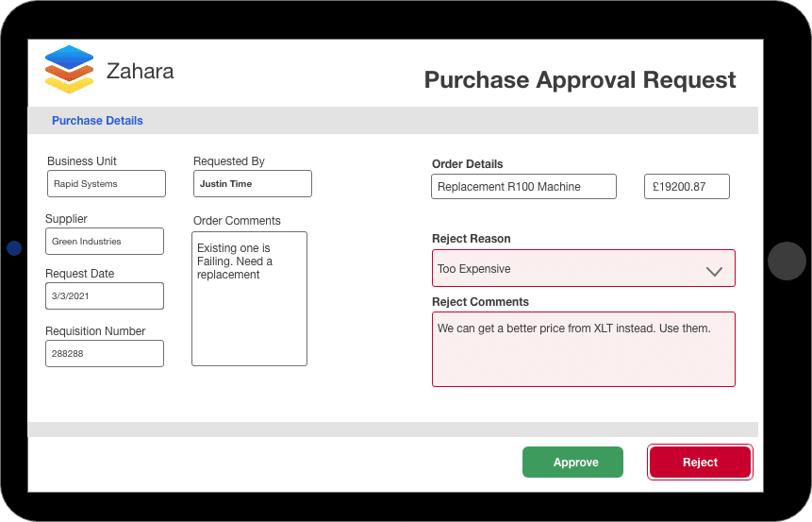This screenshot has width=812, height=522.
Task: Select the Business Unit field
Action: coord(107,183)
